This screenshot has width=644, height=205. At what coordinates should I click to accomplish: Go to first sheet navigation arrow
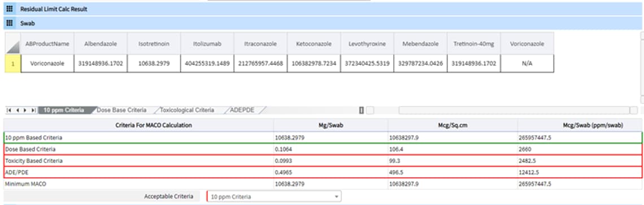[9, 110]
